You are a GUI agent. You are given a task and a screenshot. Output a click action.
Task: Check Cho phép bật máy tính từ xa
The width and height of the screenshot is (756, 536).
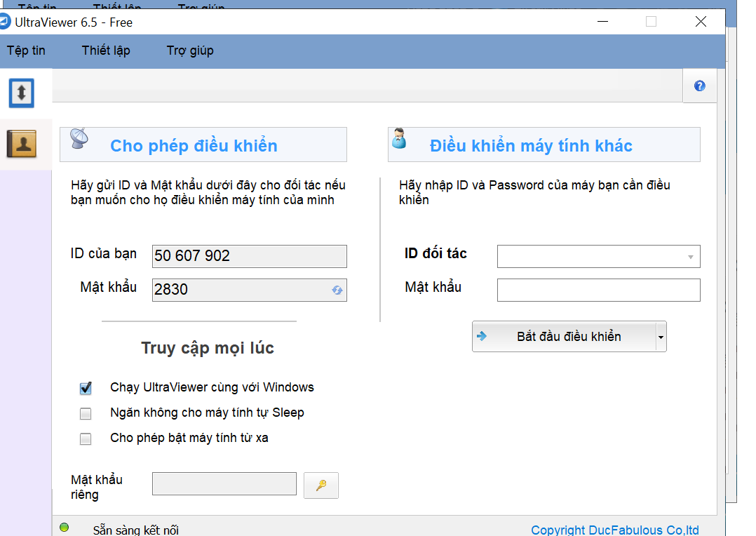pos(86,438)
